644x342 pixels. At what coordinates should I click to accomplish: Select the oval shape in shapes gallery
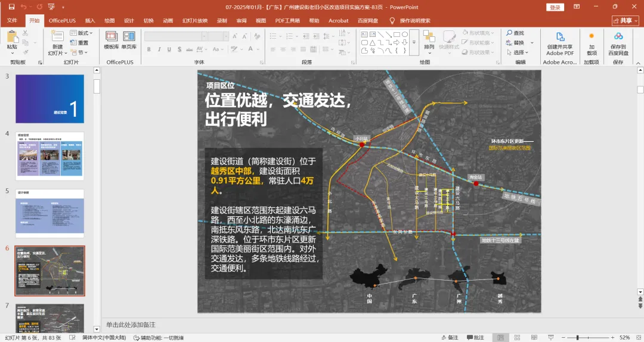tap(404, 35)
